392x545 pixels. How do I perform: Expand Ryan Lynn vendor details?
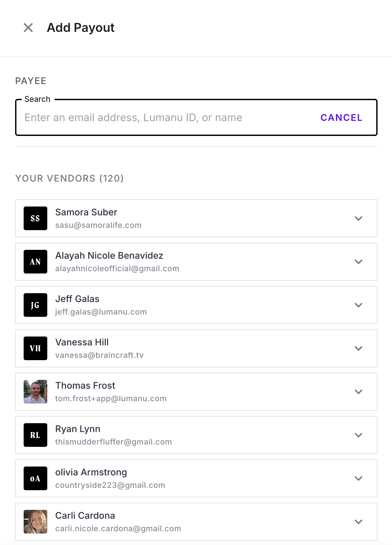coord(359,435)
